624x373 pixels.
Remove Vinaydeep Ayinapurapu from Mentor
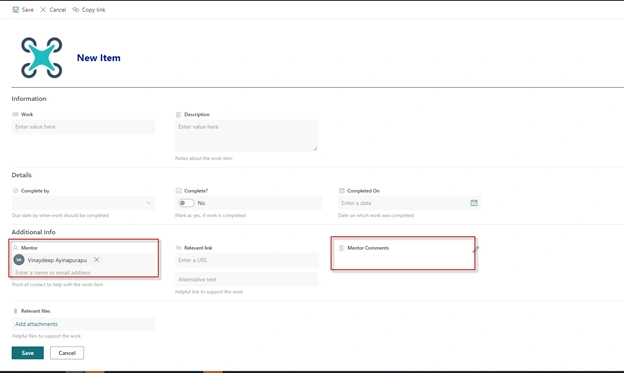click(96, 260)
